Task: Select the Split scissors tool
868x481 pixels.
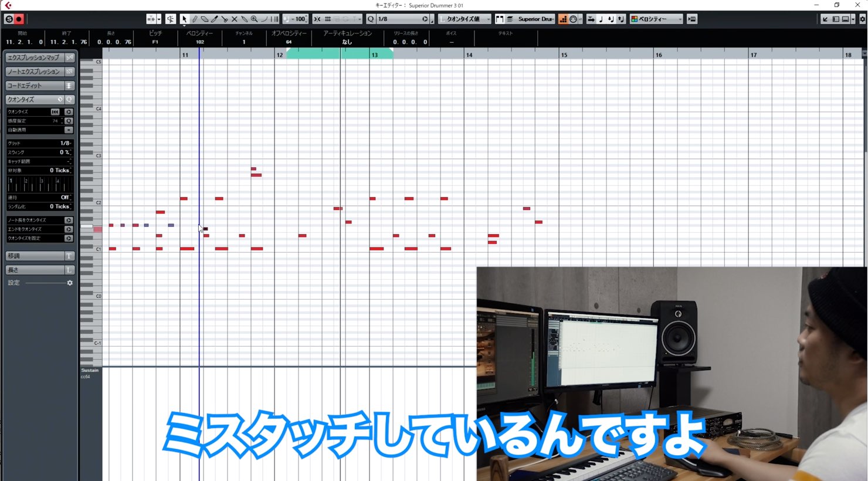Action: pyautogui.click(x=225, y=19)
